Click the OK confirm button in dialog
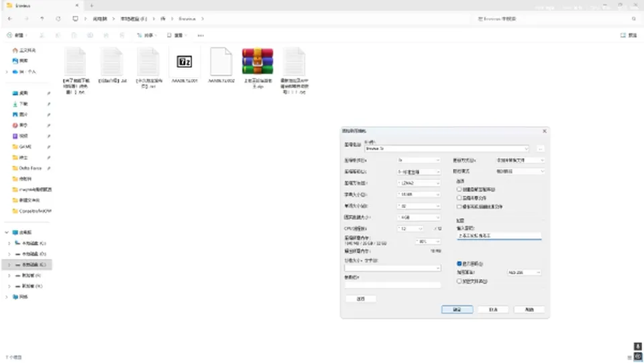 (457, 309)
